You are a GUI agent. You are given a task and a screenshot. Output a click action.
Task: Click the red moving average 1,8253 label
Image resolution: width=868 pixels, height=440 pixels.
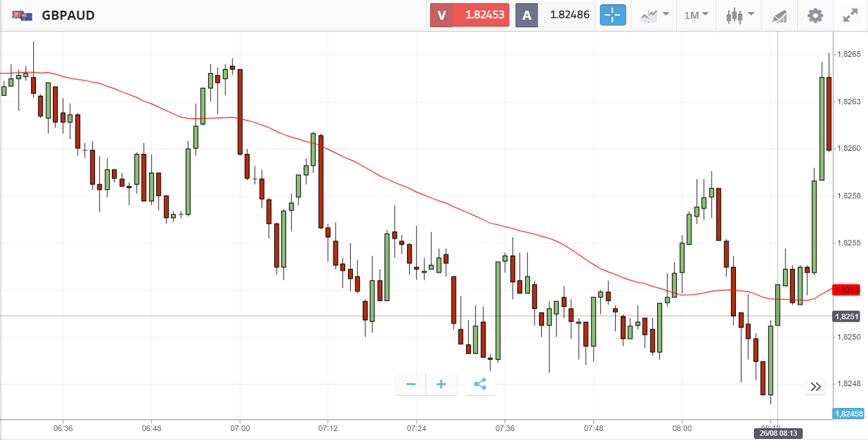(x=847, y=290)
